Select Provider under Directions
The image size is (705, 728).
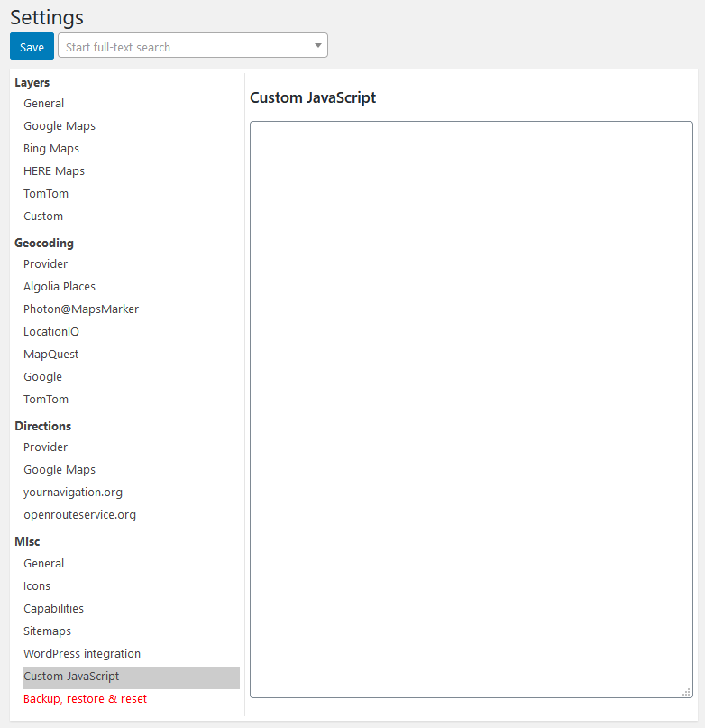[46, 447]
